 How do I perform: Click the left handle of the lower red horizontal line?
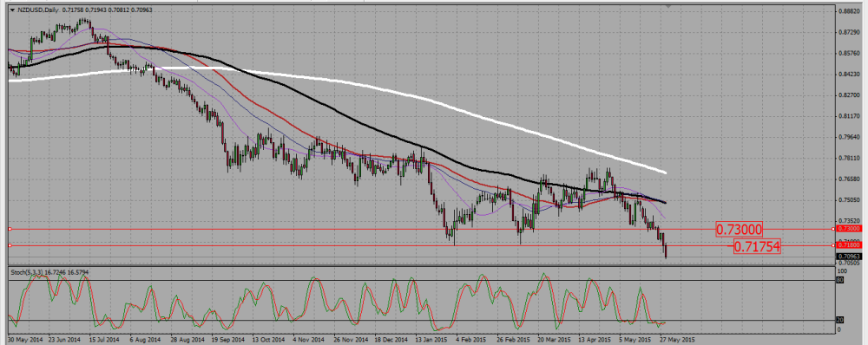point(10,244)
